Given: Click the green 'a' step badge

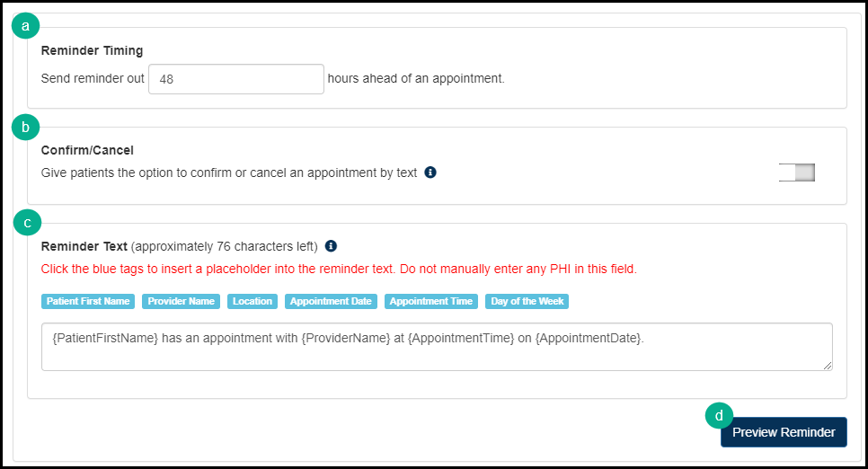Looking at the screenshot, I should (25, 25).
